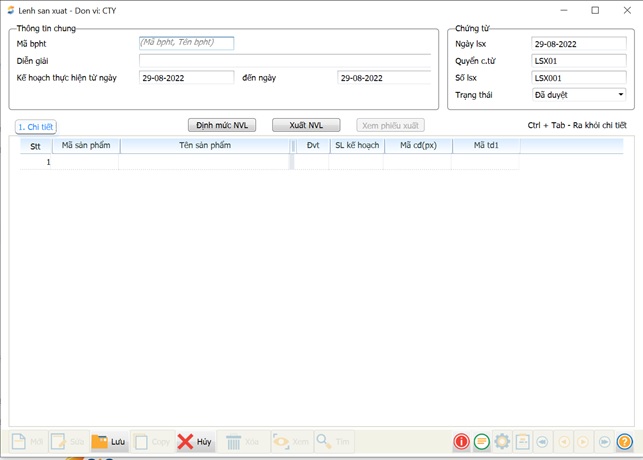Switch to the 1. Chi tiết tab

tap(35, 127)
